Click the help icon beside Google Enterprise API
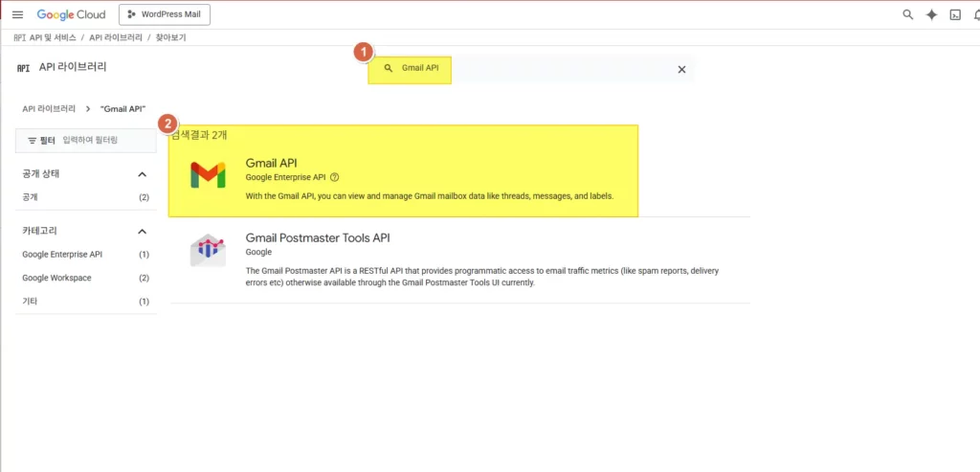 click(x=334, y=177)
